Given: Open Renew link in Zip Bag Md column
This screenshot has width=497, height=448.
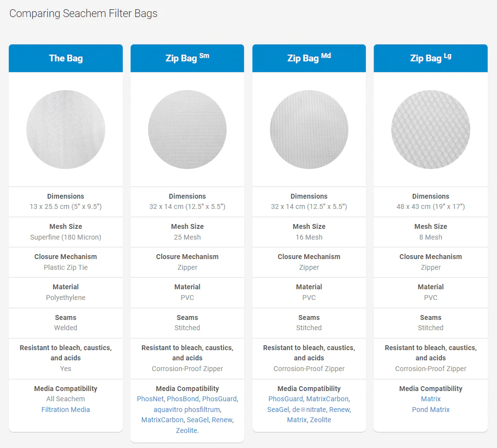Looking at the screenshot, I should (340, 410).
